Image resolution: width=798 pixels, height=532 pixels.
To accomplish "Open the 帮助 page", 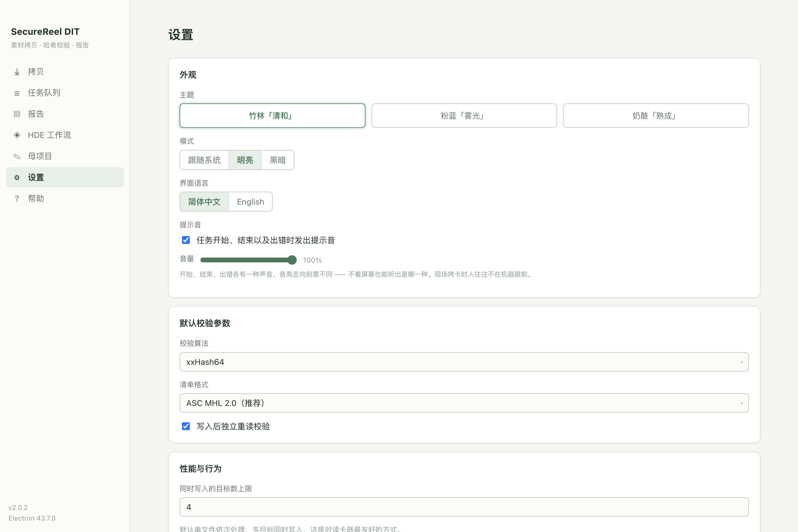I will click(65, 199).
